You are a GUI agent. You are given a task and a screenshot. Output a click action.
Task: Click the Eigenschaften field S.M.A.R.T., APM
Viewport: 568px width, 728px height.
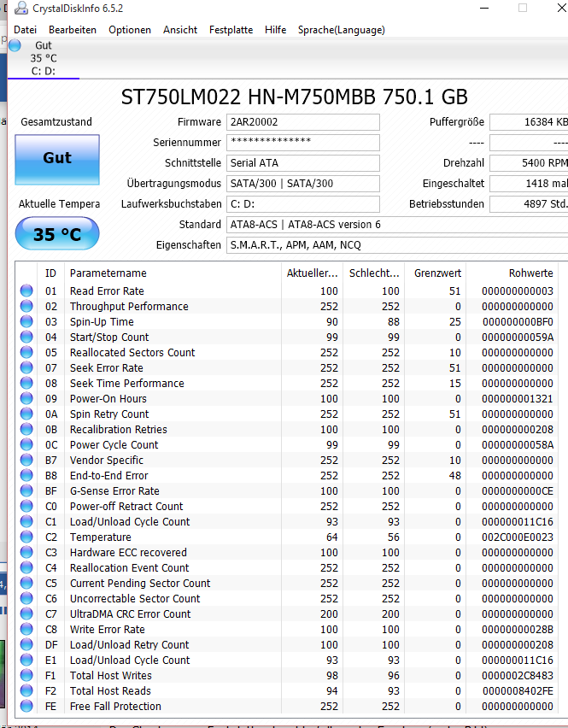point(397,244)
